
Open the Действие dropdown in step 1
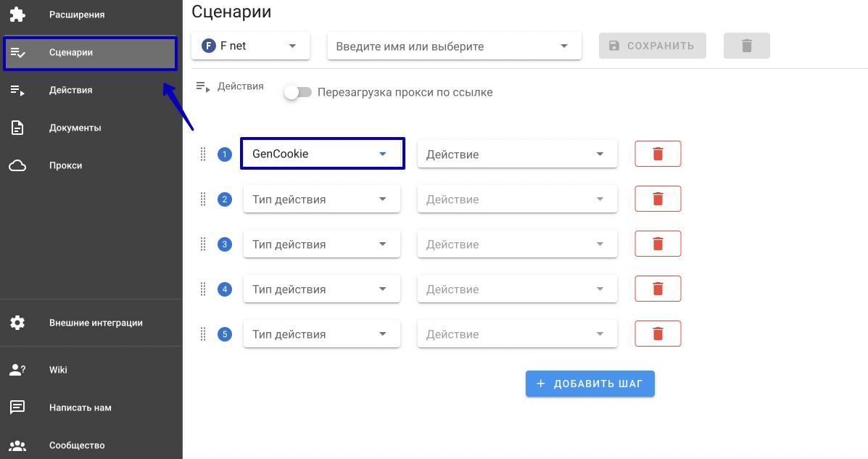click(x=517, y=154)
